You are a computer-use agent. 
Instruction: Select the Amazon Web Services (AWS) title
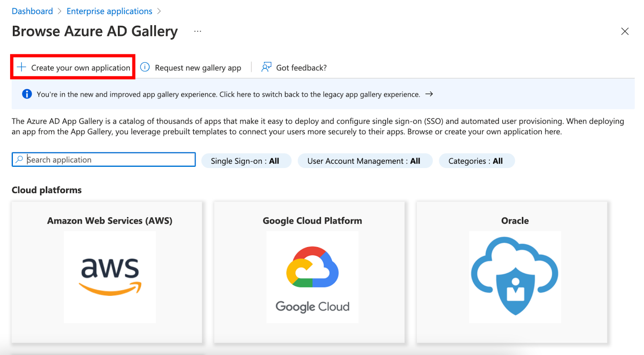click(x=109, y=221)
